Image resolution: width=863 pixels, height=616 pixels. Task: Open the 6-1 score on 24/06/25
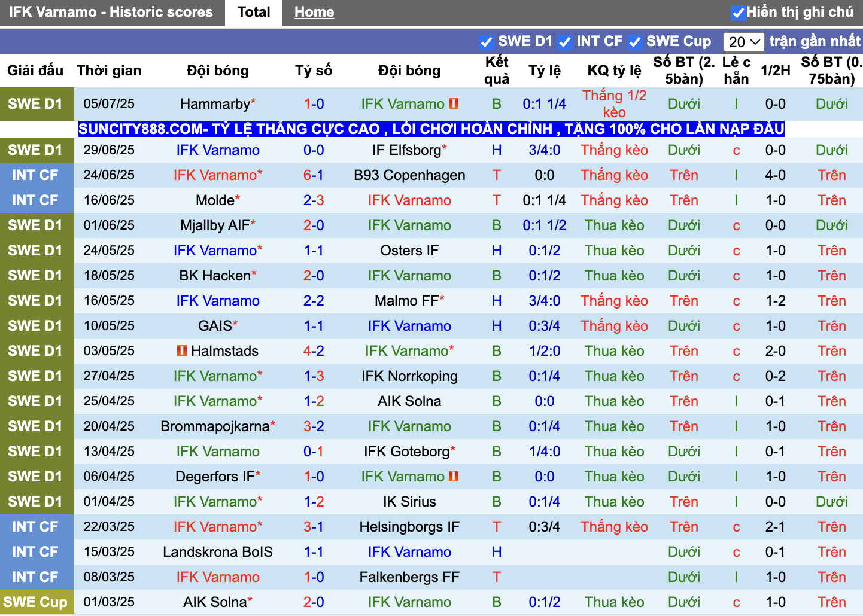[x=314, y=175]
